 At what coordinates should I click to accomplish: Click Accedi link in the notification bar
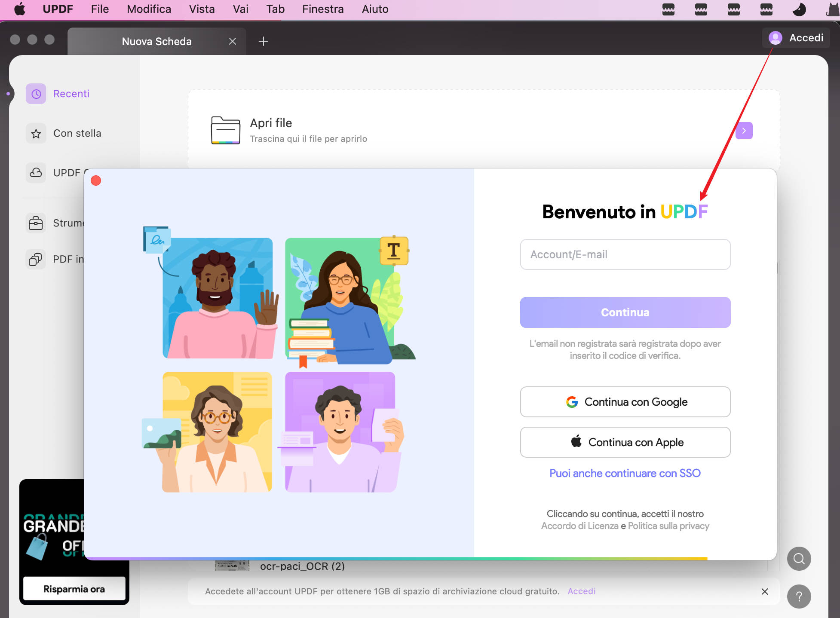click(x=581, y=591)
